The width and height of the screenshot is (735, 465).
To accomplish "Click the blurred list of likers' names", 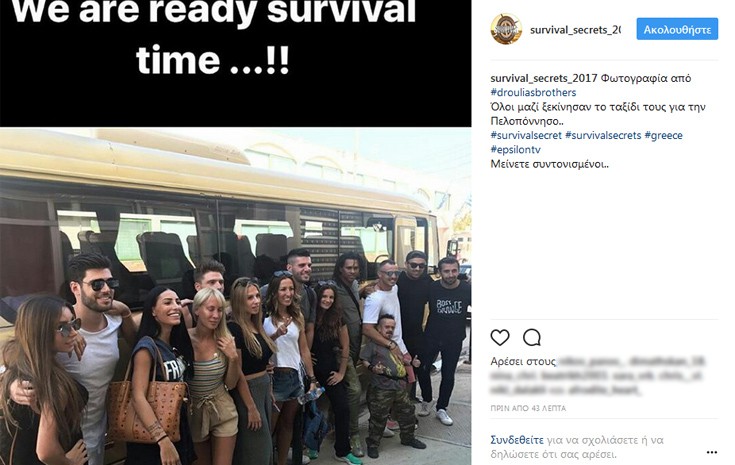I will coord(598,375).
